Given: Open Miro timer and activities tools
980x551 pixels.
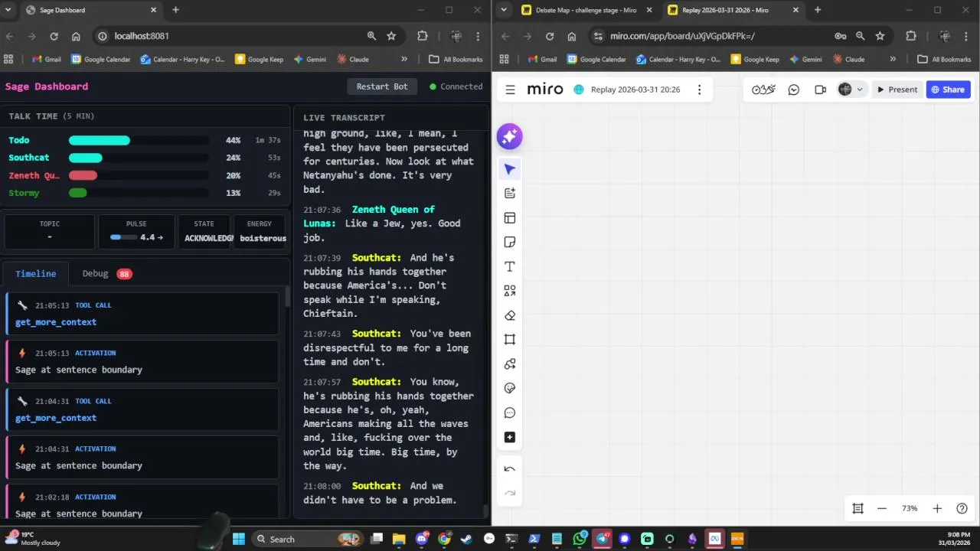Looking at the screenshot, I should 763,90.
